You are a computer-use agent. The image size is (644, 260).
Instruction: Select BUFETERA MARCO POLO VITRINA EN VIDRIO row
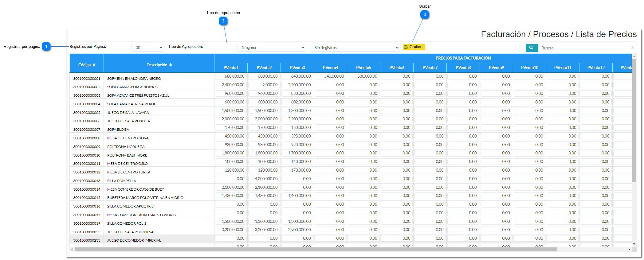pos(145,198)
